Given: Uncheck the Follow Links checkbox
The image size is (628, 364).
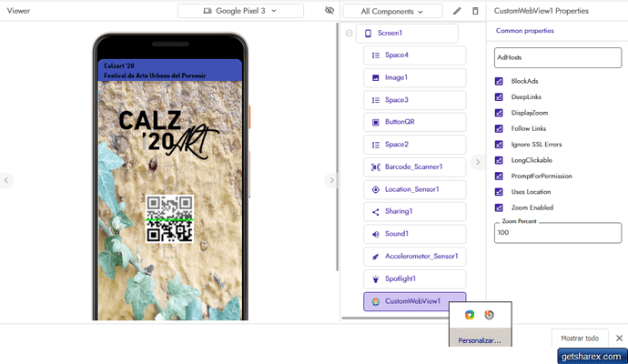Looking at the screenshot, I should (x=499, y=128).
